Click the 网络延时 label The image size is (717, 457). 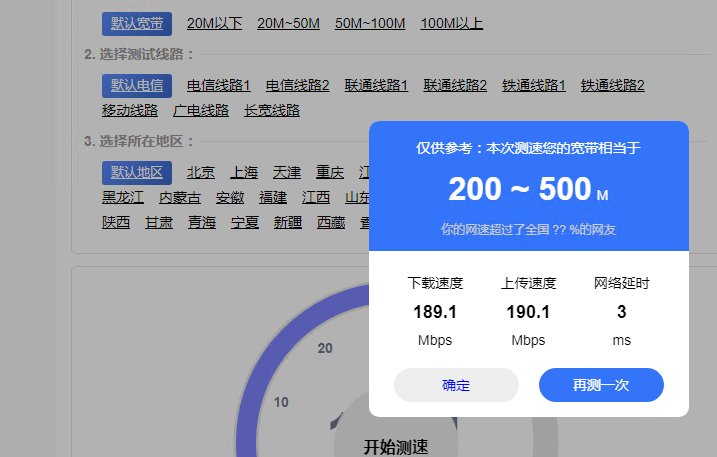(621, 283)
